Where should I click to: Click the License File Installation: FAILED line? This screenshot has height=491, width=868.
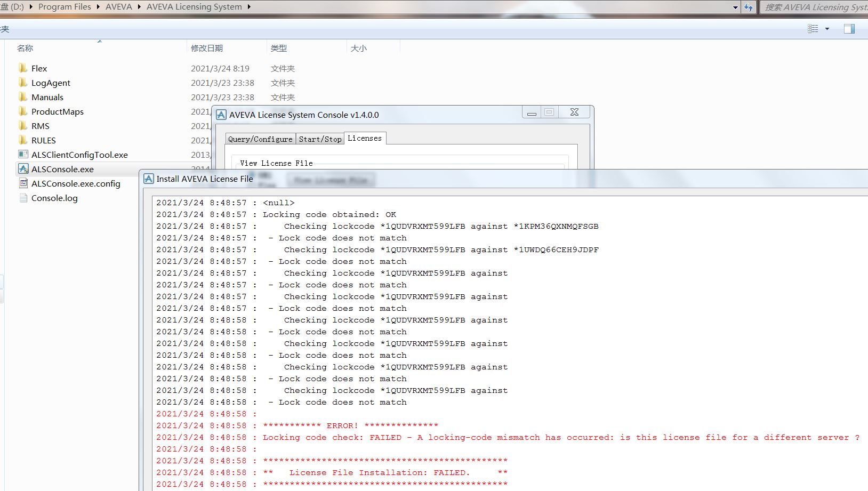[x=332, y=472]
